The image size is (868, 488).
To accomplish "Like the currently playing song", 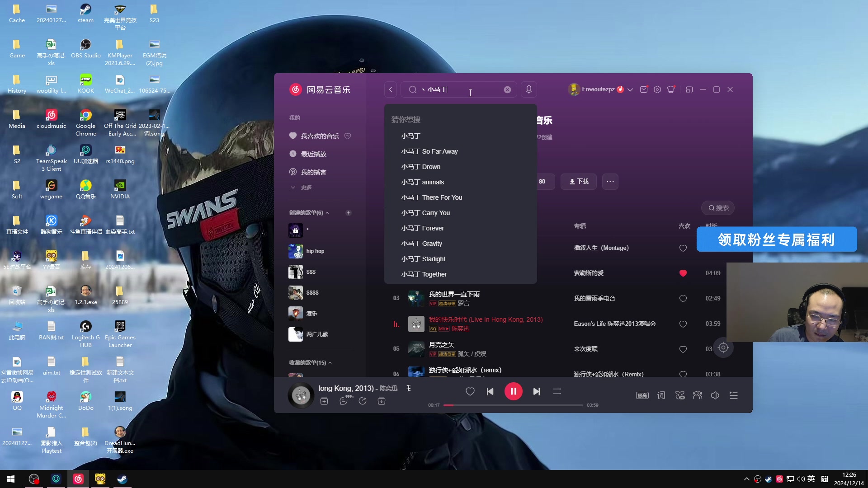I will tap(470, 391).
